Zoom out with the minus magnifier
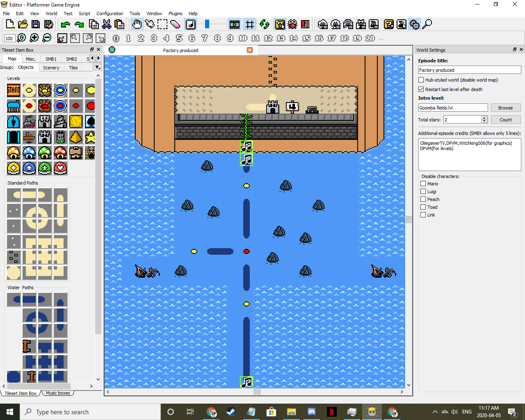Image resolution: width=525 pixels, height=420 pixels. click(47, 38)
